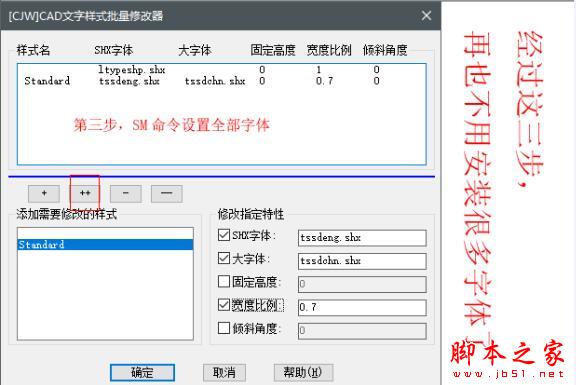This screenshot has height=385, width=576.
Task: Click the 大字体 field showing tssdchn.shx
Action: coord(362,261)
